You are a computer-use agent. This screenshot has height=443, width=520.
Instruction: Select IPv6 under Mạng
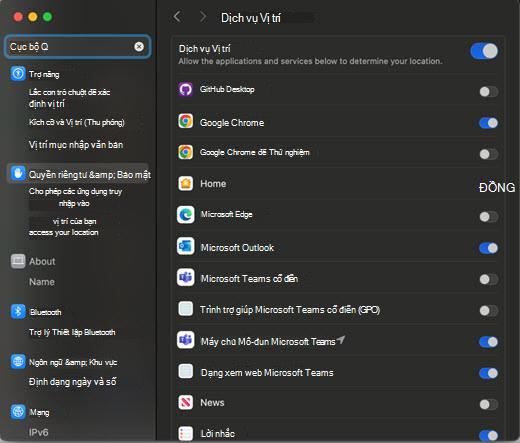point(38,432)
